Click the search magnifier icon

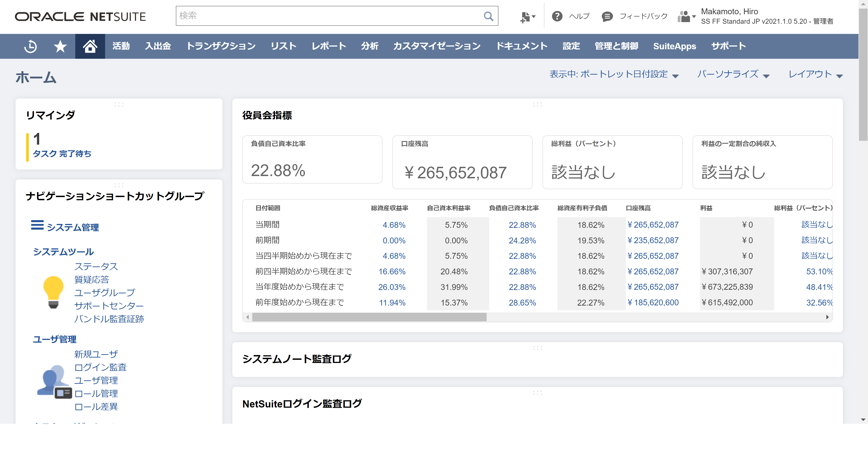(488, 16)
